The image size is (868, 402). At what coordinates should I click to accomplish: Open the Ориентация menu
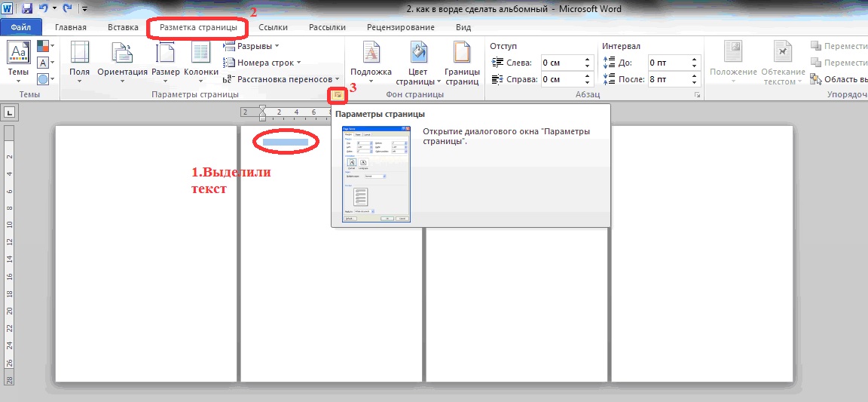coord(122,62)
